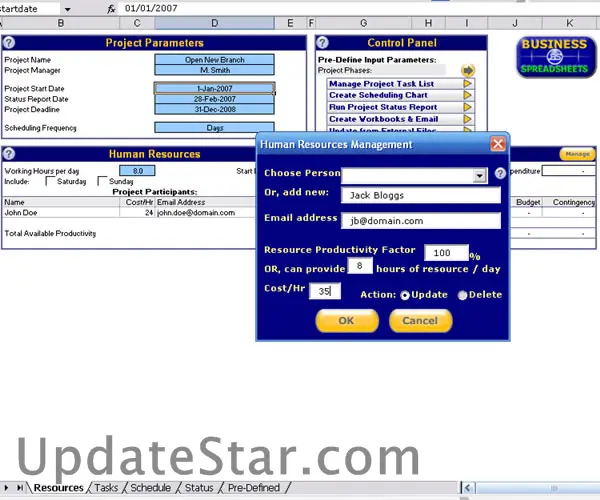The width and height of the screenshot is (600, 500).
Task: Click arrow next to Create Workbooks & Email
Action: 468,119
